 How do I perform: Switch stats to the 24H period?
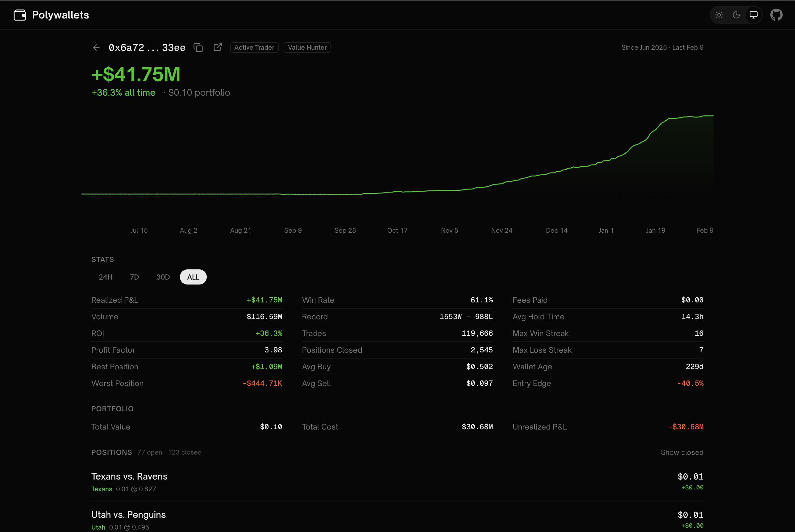point(106,277)
